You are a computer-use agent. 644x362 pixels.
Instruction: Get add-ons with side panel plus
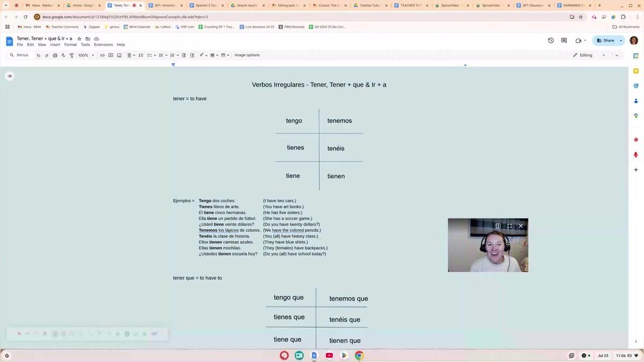click(x=636, y=170)
